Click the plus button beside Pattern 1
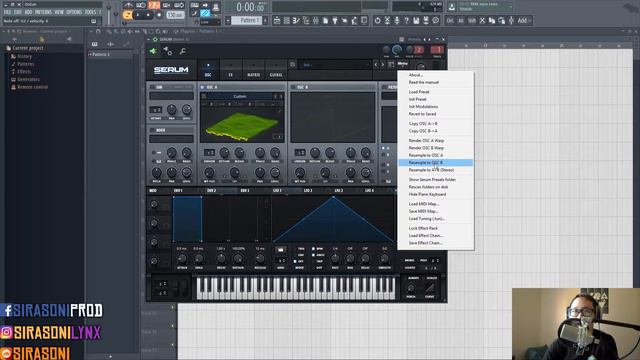 coord(266,20)
